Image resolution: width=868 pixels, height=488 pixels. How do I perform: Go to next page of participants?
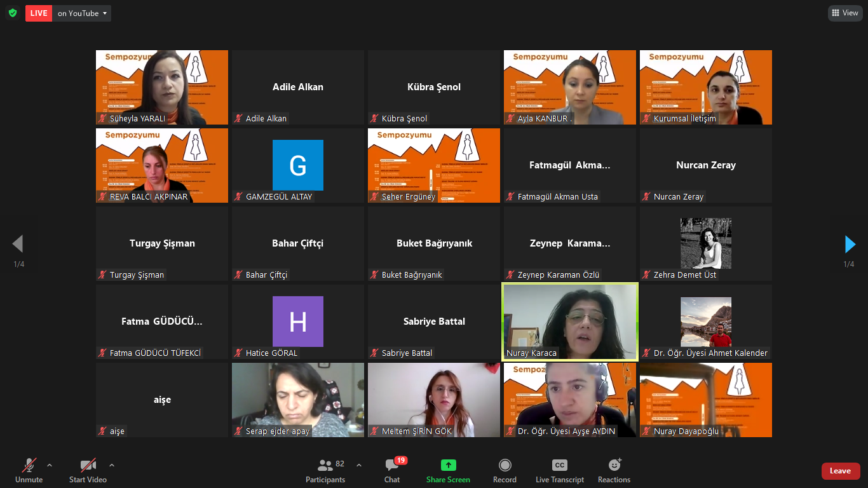click(850, 244)
